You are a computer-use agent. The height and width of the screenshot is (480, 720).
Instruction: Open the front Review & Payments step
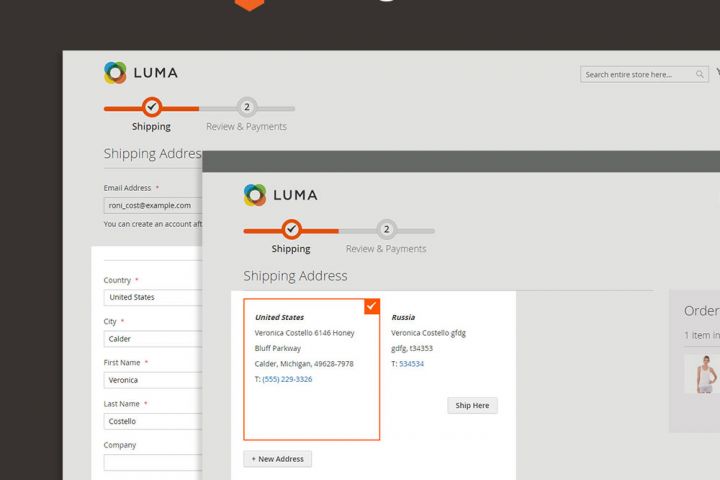point(386,249)
